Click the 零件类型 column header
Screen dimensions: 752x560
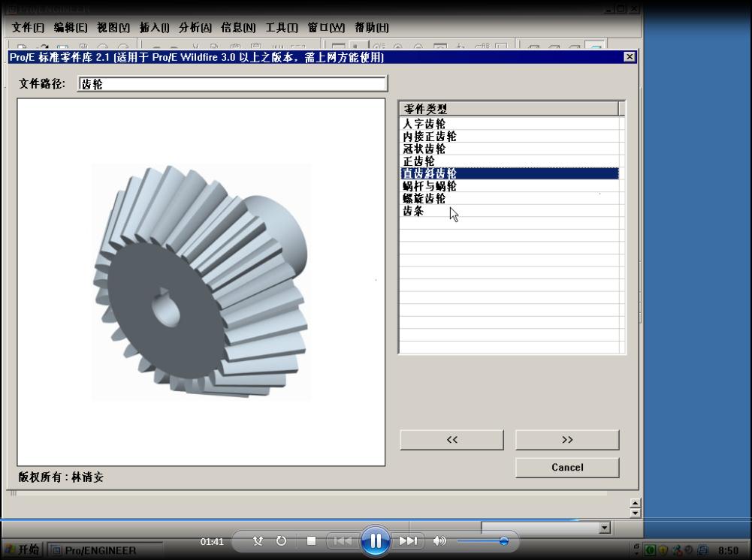tap(509, 109)
